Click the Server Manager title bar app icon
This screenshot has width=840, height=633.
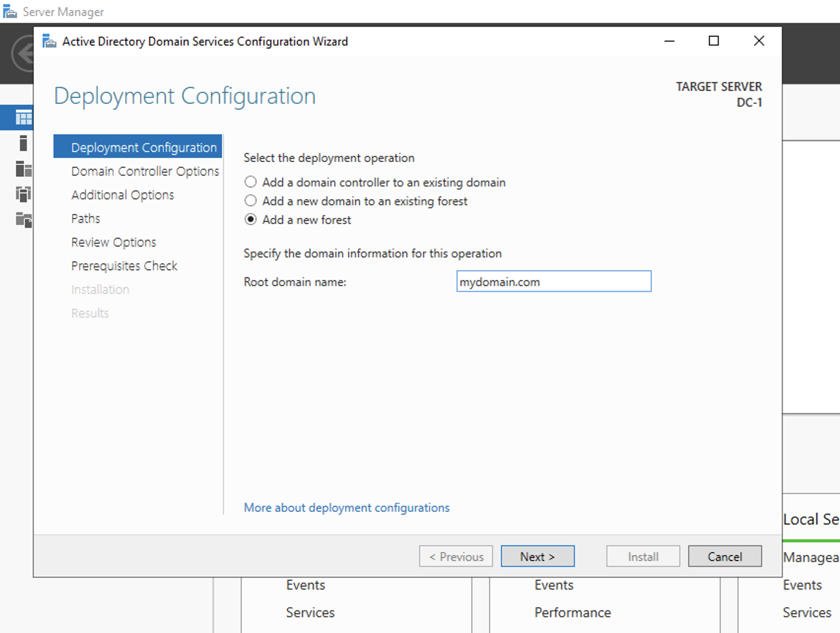point(10,11)
